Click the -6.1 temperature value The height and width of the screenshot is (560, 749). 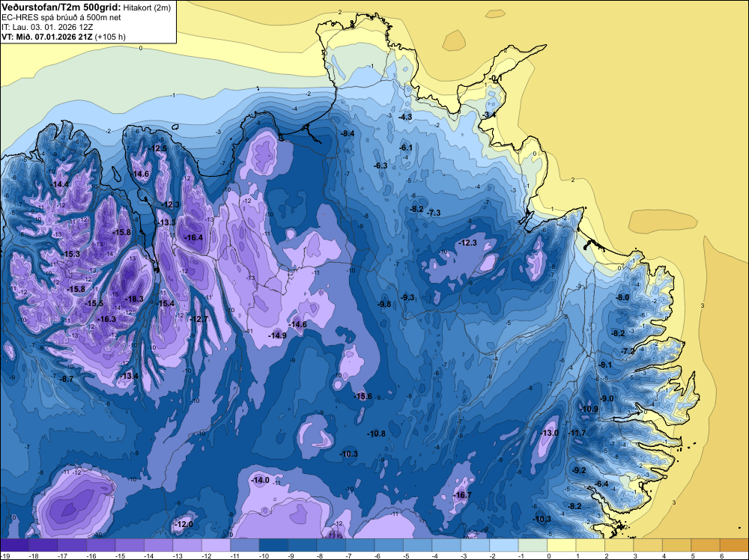[x=405, y=148]
